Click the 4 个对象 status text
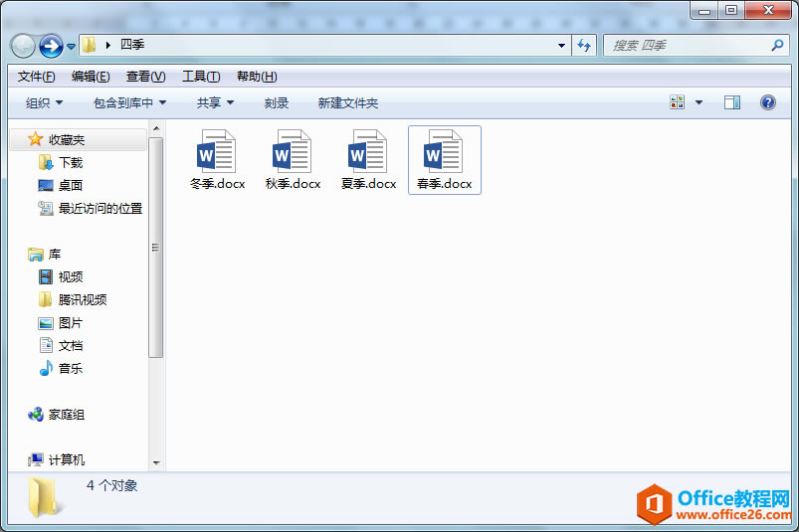The height and width of the screenshot is (532, 799). click(112, 485)
